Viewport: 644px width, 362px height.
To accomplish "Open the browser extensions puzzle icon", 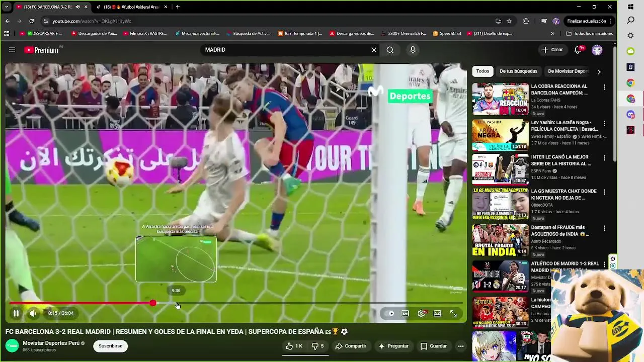I will coord(526,21).
